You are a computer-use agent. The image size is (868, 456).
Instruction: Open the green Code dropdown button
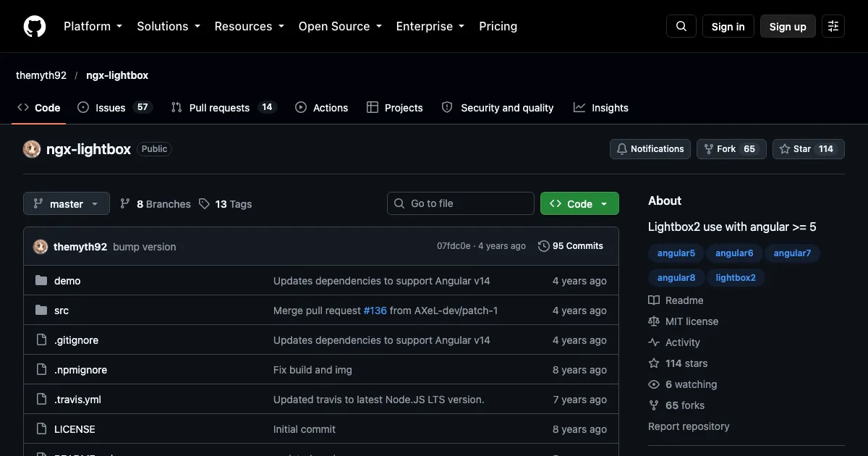tap(579, 204)
